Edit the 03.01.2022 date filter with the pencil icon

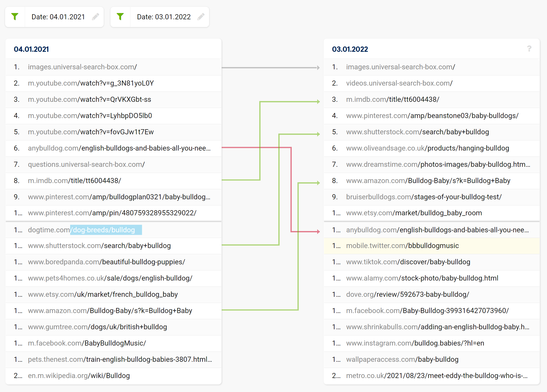pyautogui.click(x=201, y=17)
